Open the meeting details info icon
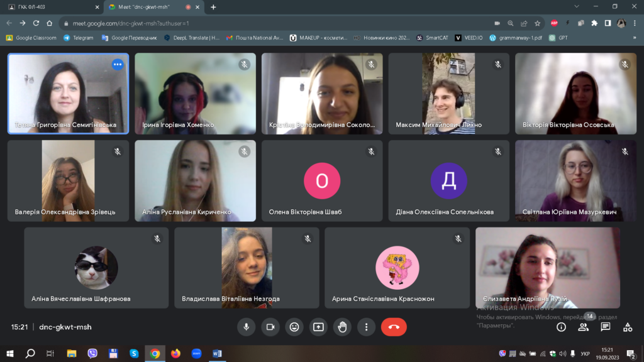Image resolution: width=644 pixels, height=362 pixels. click(561, 327)
